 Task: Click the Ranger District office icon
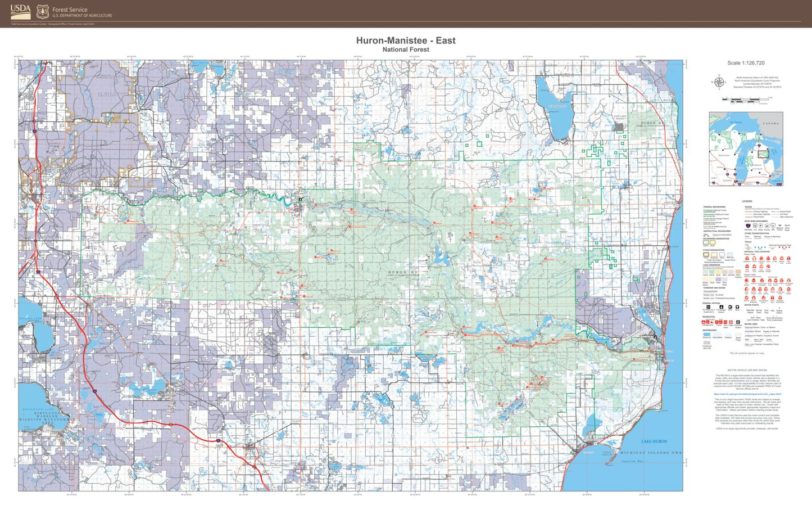coord(721,308)
